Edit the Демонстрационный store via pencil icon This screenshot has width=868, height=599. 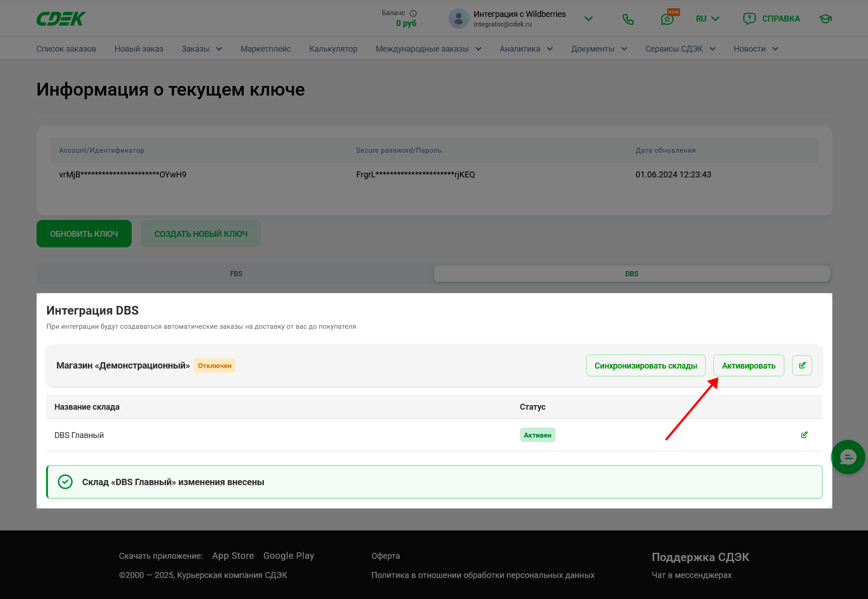(802, 365)
